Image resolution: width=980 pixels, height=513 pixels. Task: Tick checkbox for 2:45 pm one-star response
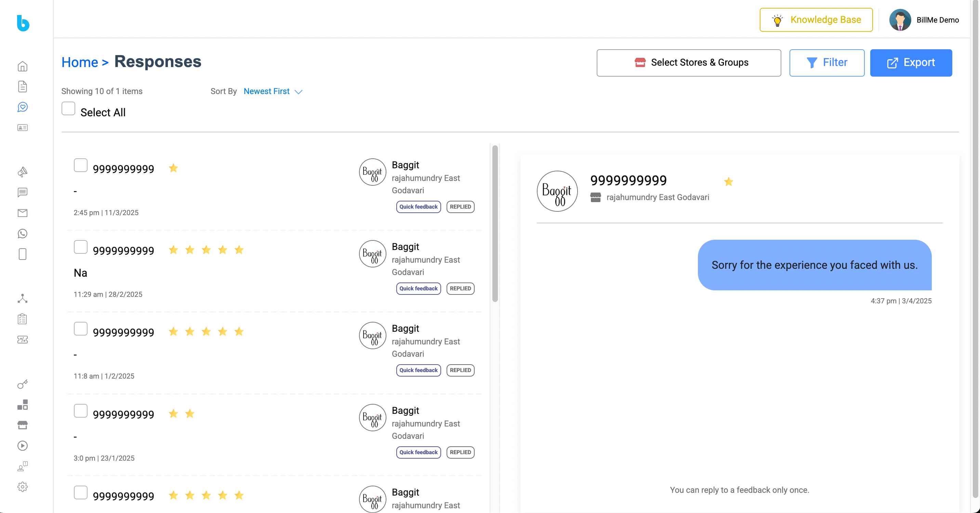(x=80, y=166)
